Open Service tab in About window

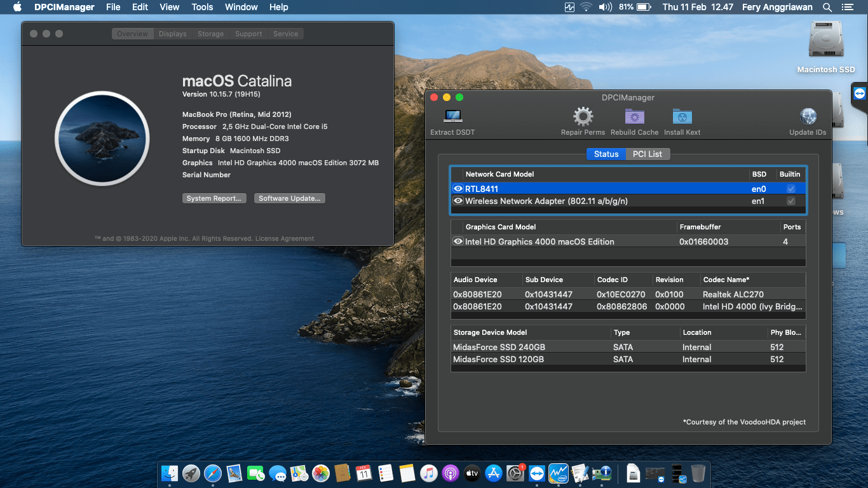(286, 34)
